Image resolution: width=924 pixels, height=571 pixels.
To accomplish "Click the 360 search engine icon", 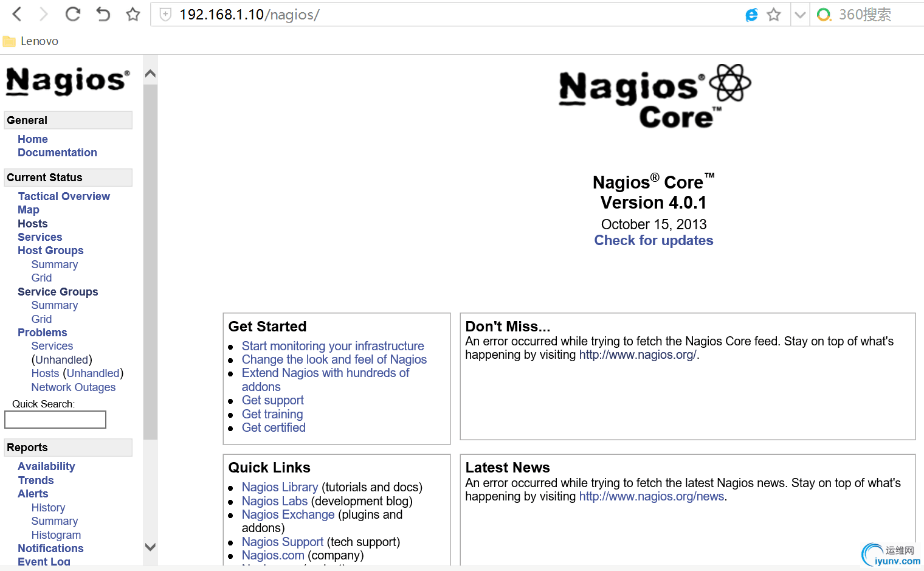I will point(824,15).
